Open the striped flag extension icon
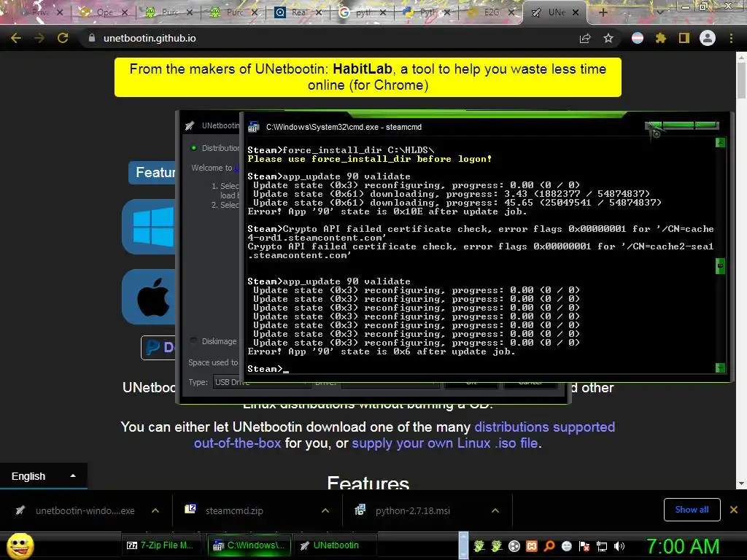Screen dimensions: 747x560 point(638,38)
